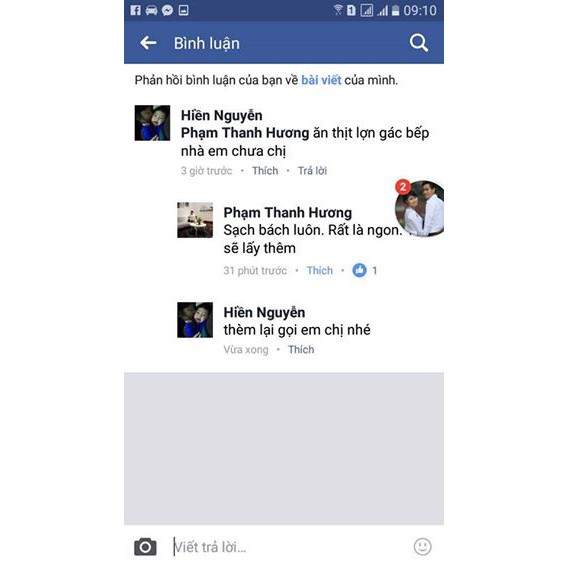568x568 pixels.
Task: Tap Messenger icon in status bar
Action: [x=167, y=10]
